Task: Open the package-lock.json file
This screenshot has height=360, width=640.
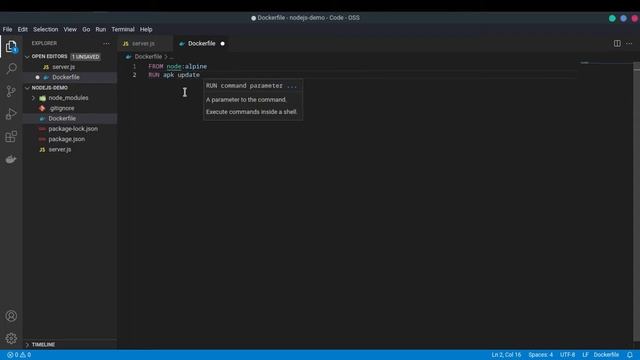Action: tap(70, 129)
